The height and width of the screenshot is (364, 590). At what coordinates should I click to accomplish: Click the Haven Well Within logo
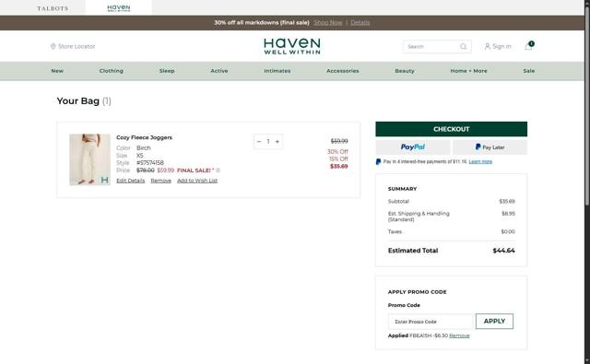click(292, 46)
